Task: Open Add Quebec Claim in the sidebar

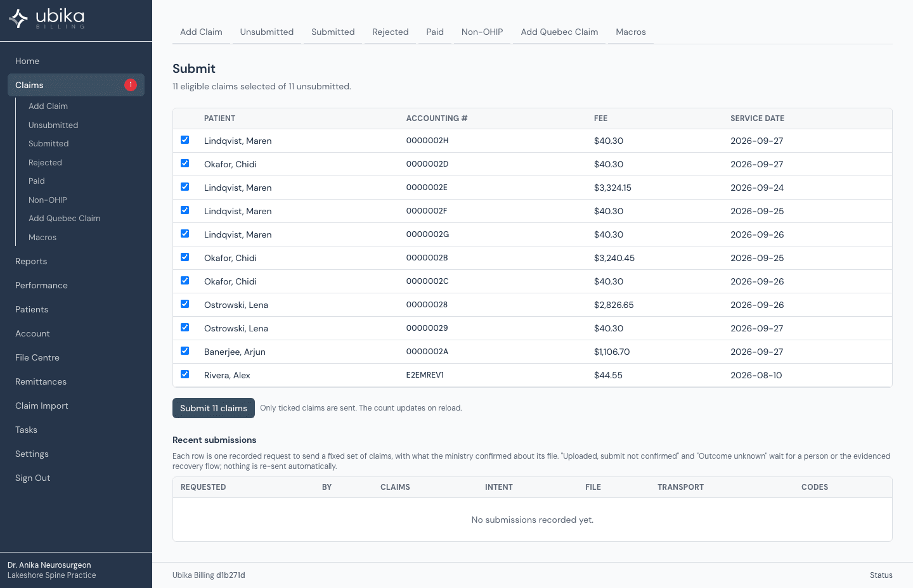Action: point(65,219)
